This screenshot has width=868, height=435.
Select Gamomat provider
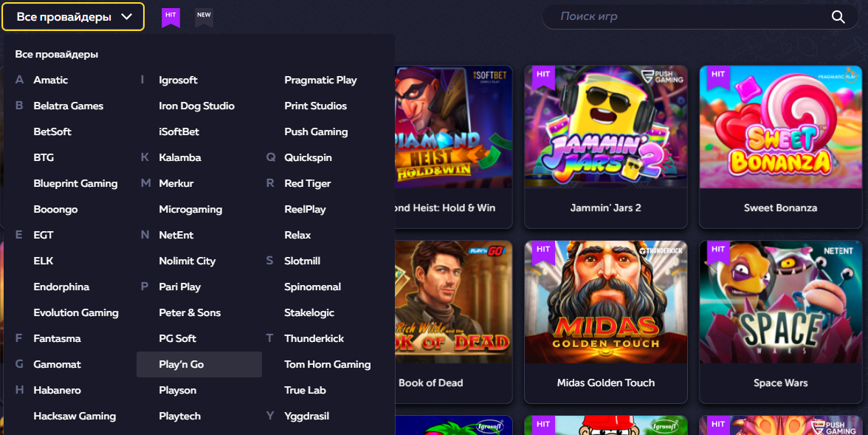point(57,365)
